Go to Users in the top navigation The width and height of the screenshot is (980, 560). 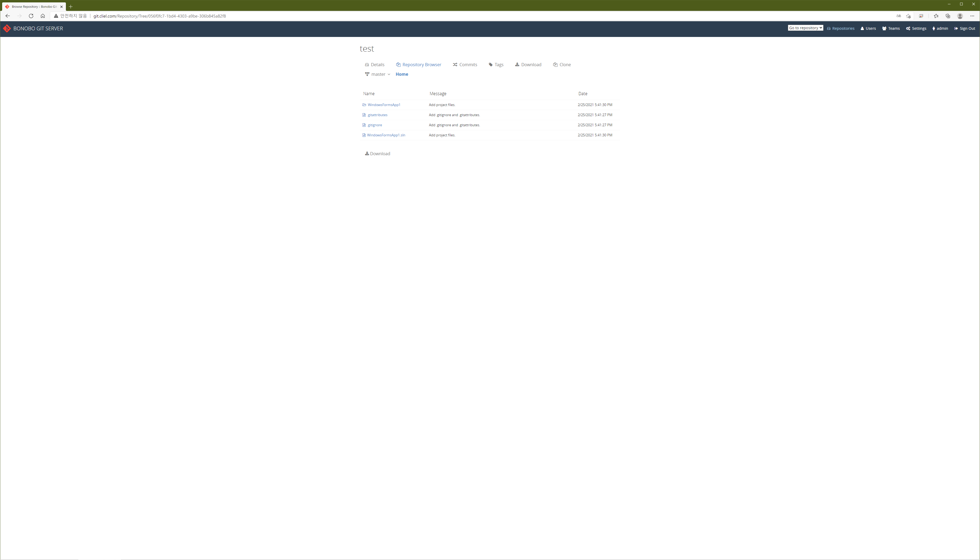(868, 28)
